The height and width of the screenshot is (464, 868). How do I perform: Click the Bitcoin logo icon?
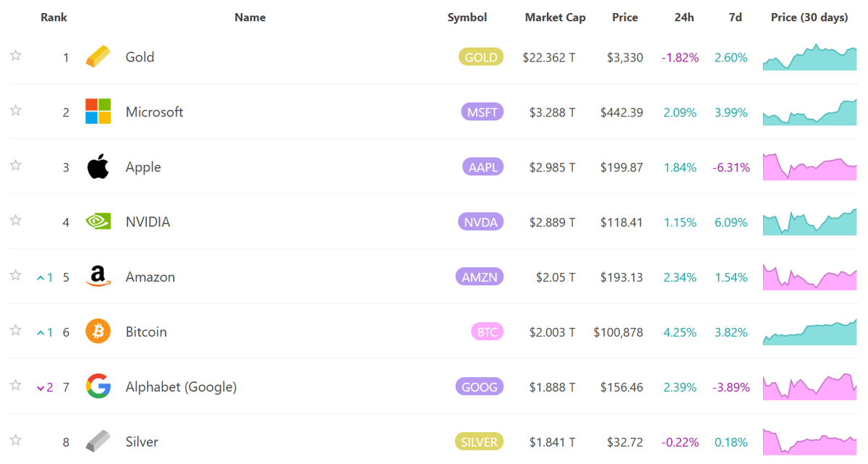click(x=98, y=332)
